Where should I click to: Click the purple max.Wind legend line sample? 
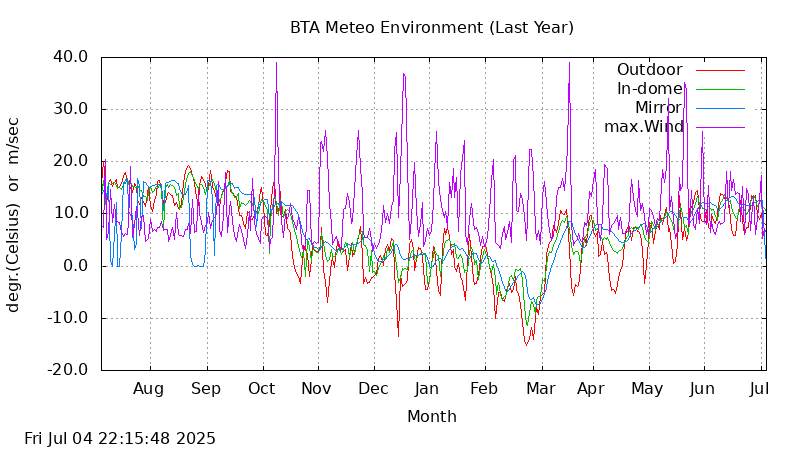pos(720,127)
